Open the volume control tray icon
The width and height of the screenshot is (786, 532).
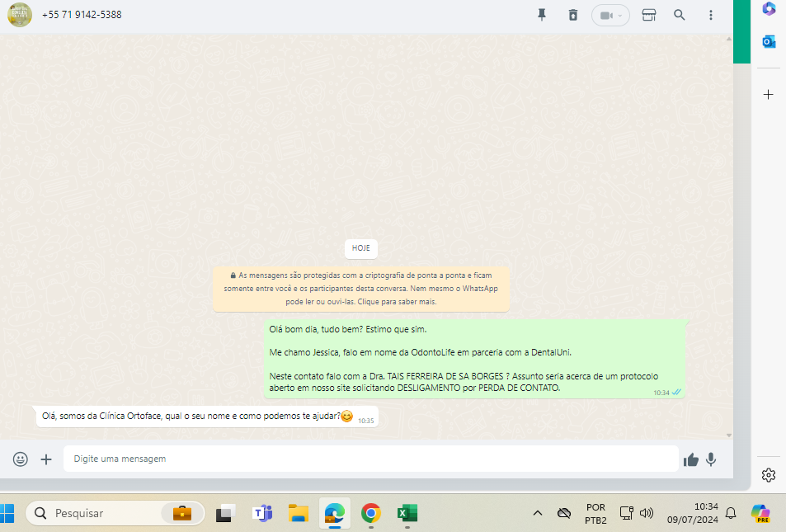(x=647, y=513)
